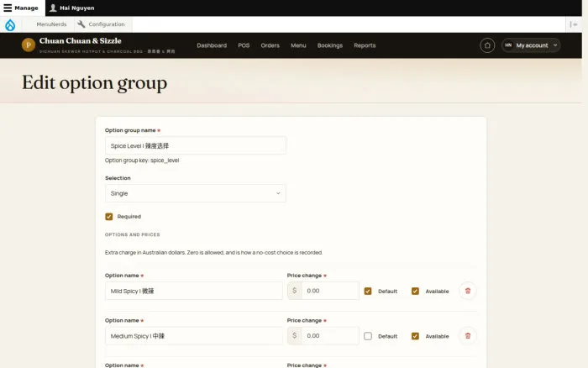Open the POS nav item
This screenshot has height=368, width=588.
click(x=244, y=45)
